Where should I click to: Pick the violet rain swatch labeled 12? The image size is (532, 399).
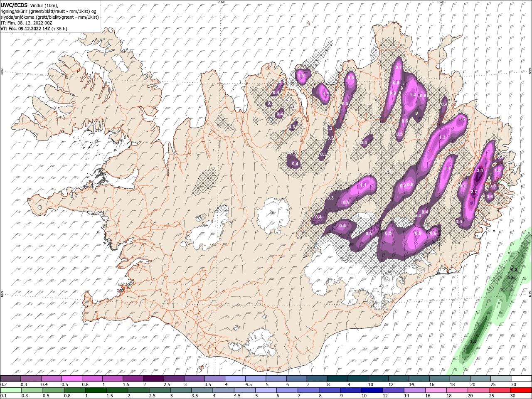[393, 390]
